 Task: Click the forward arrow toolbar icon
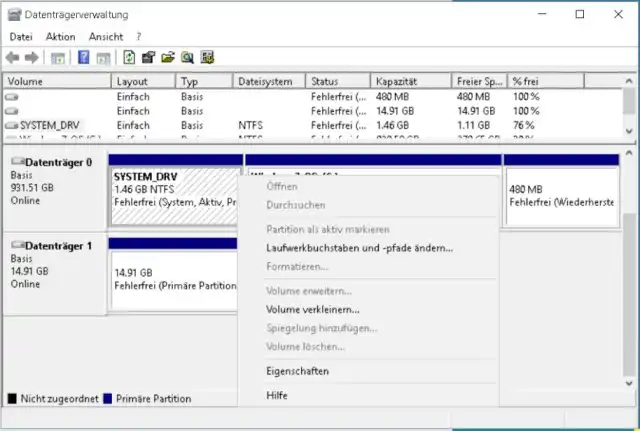[32, 57]
